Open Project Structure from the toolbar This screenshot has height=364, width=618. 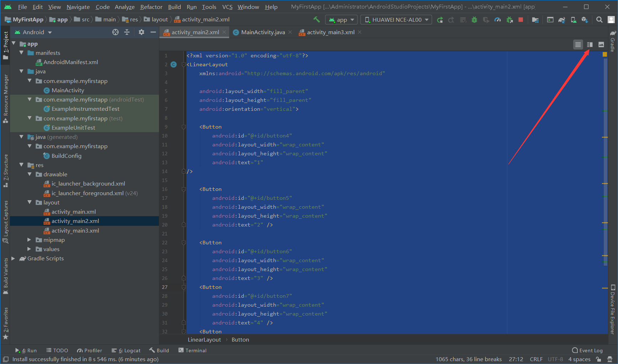click(535, 20)
